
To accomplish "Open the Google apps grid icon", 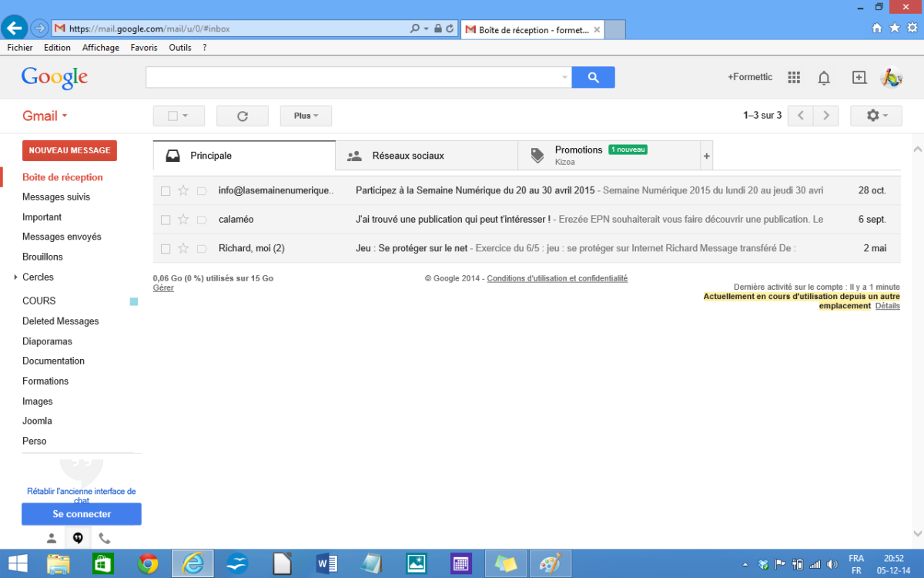I will pyautogui.click(x=794, y=77).
